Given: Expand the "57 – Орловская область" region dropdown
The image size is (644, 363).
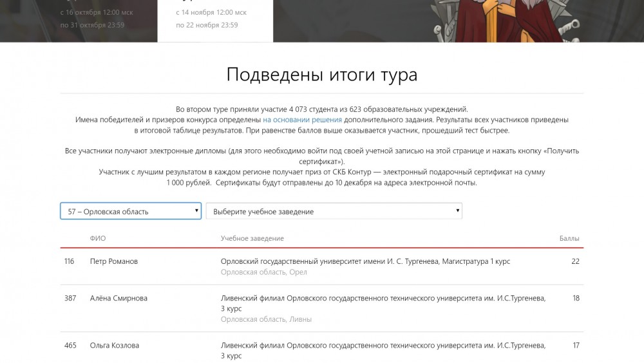Looking at the screenshot, I should pyautogui.click(x=131, y=211).
